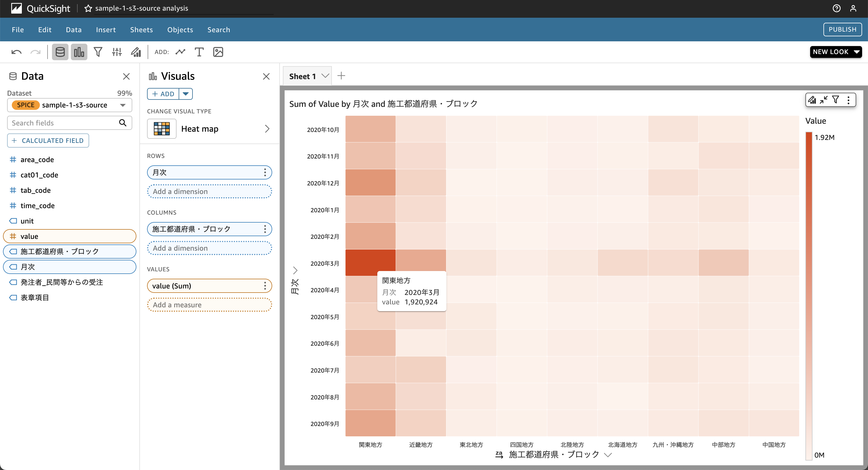Viewport: 868px width, 470px height.
Task: Open the options menu of the columns field 施工都道府県・ブロック
Action: [x=265, y=229]
